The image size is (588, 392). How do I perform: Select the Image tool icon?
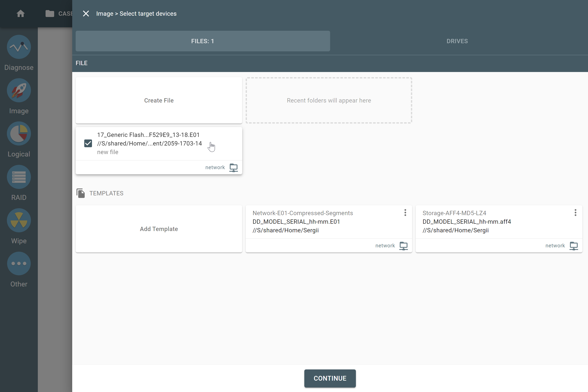coord(19,90)
